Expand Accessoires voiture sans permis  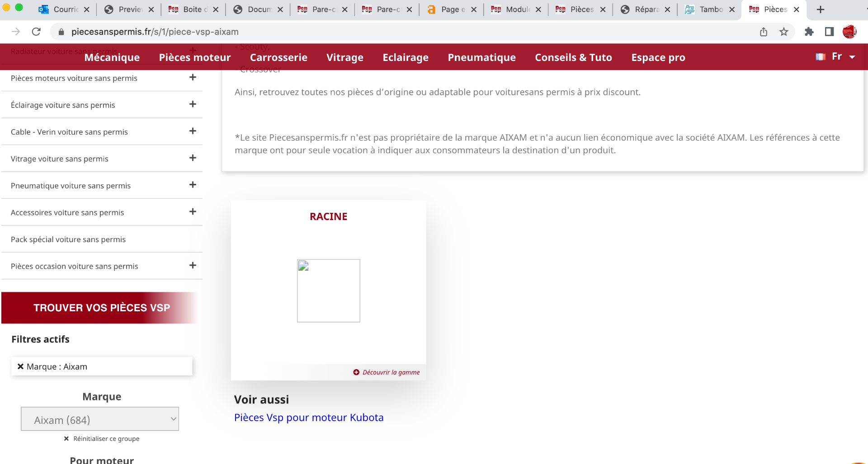point(193,211)
